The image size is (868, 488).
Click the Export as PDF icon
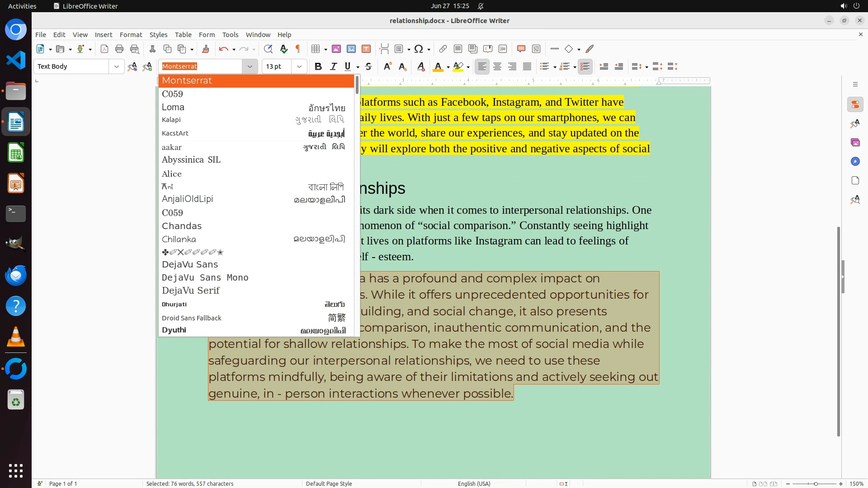pyautogui.click(x=104, y=49)
